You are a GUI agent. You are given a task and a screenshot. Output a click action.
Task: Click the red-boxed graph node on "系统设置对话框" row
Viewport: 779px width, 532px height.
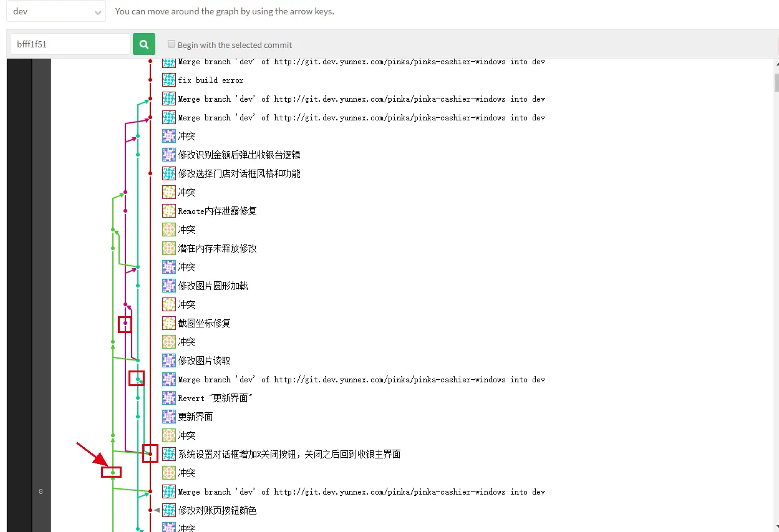150,454
